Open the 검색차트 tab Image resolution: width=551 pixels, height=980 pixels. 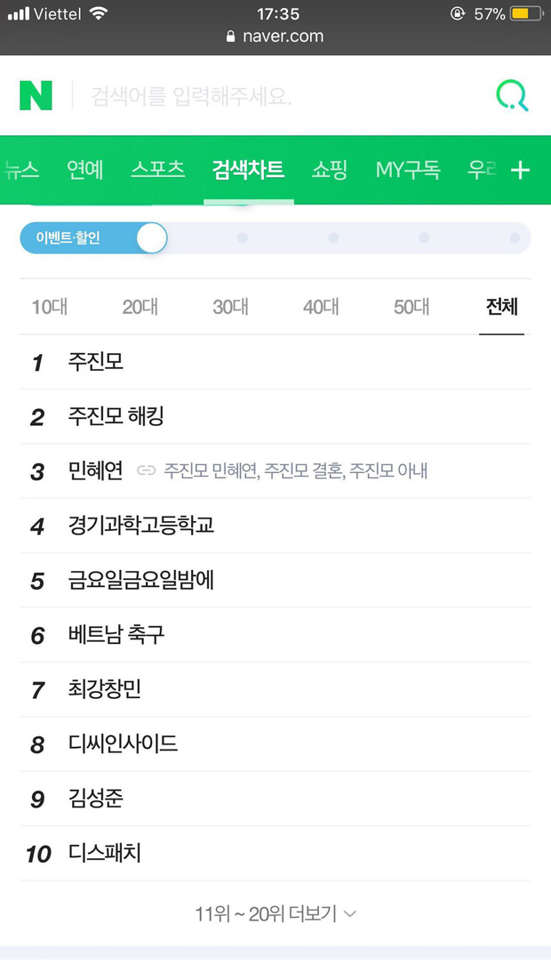(248, 169)
